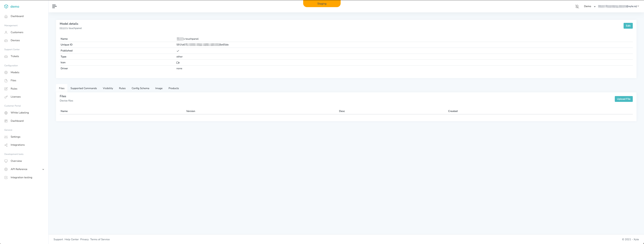Click the Tickets inbox icon
Screen dimensions: 644x244
[6, 57]
